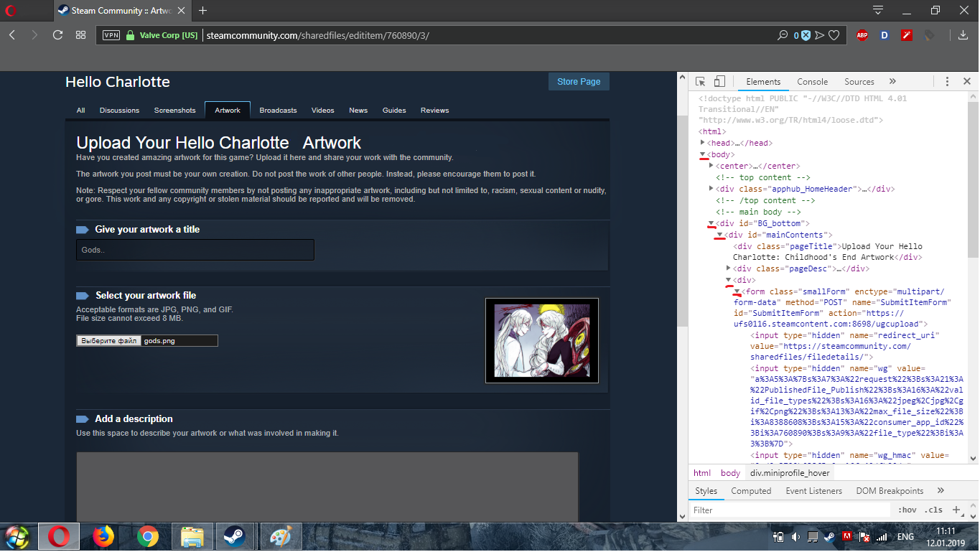Bookmark the page with the heart icon
This screenshot has width=980, height=552.
pos(834,35)
